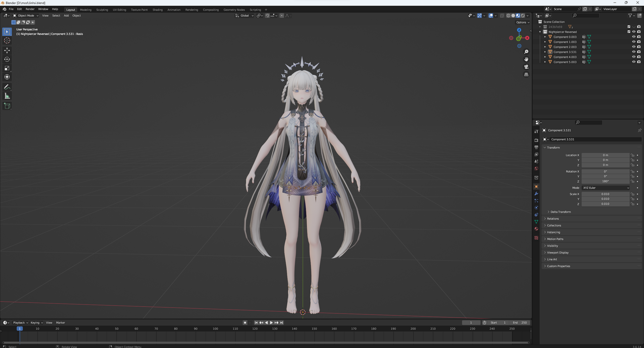
Task: Open the Scene properties tab
Action: click(536, 161)
